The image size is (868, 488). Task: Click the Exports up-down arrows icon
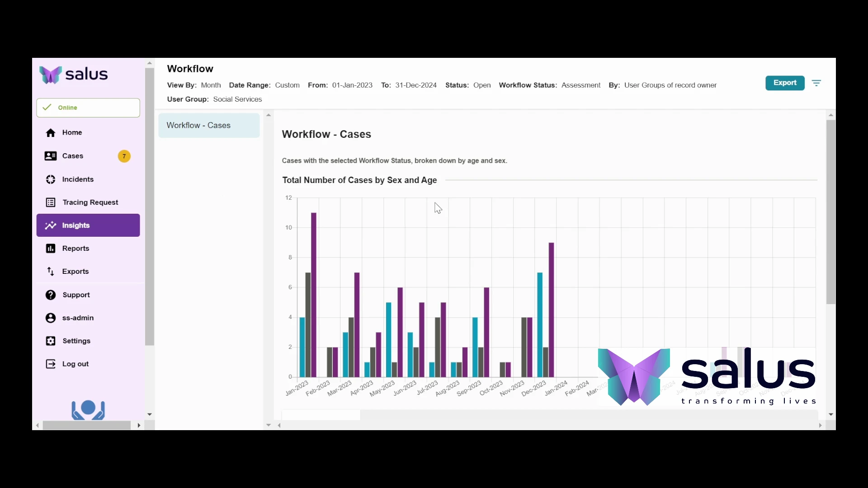coord(51,272)
